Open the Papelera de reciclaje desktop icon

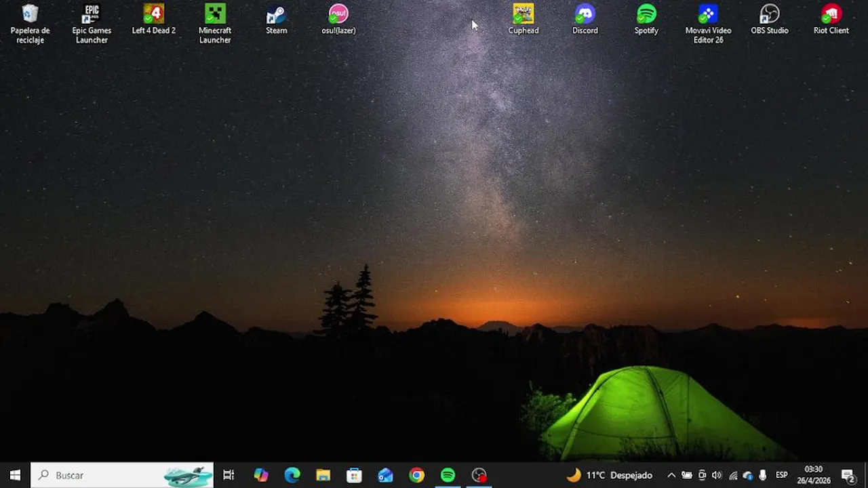[x=30, y=24]
